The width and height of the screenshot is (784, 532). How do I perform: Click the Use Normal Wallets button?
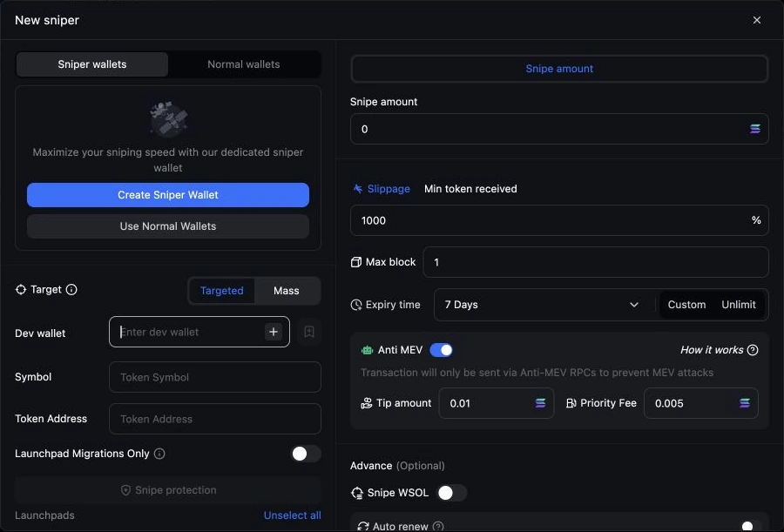pos(168,226)
